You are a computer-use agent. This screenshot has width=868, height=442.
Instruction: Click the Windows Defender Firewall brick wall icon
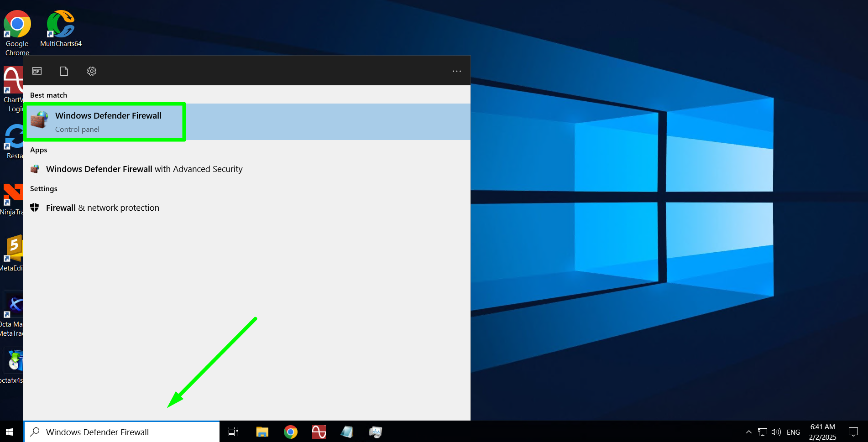click(x=39, y=120)
